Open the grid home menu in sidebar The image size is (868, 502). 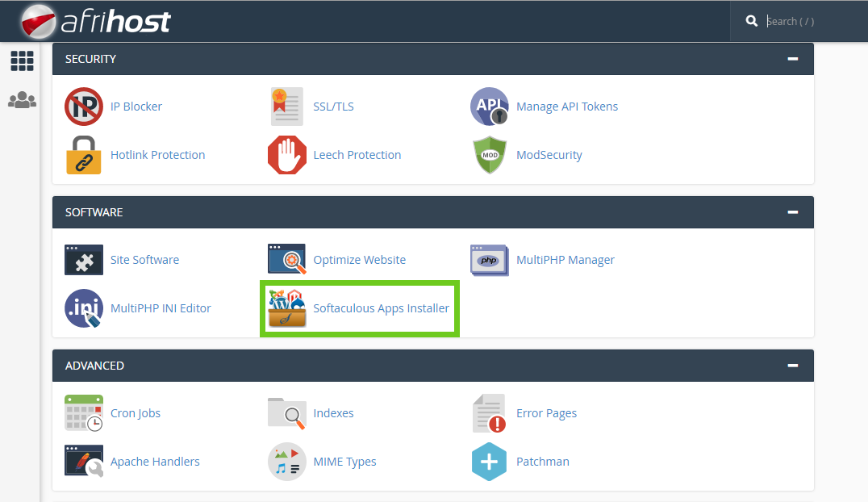[x=22, y=61]
